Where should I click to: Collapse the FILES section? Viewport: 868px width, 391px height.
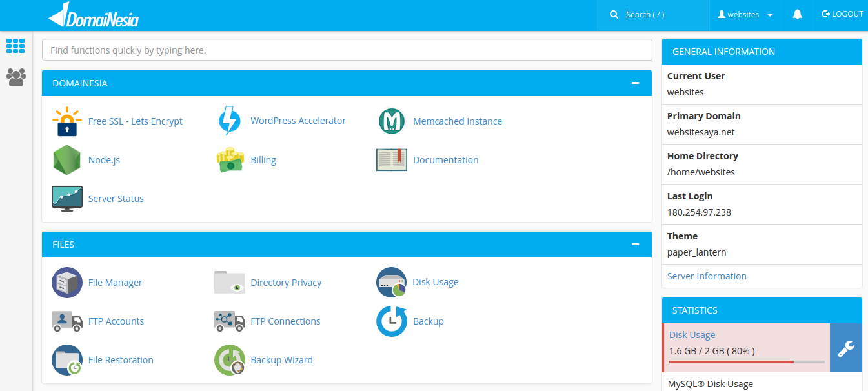(636, 245)
